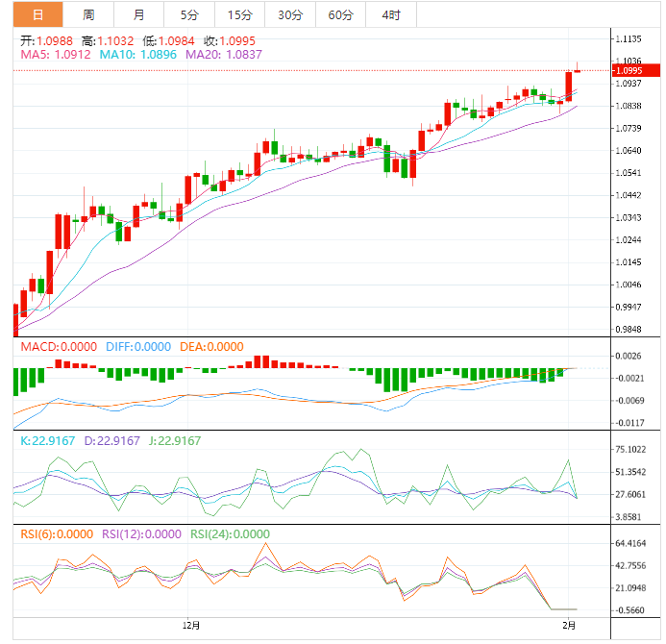This screenshot has height=644, width=666.
Task: Switch to the 月 monthly tab
Action: point(139,14)
